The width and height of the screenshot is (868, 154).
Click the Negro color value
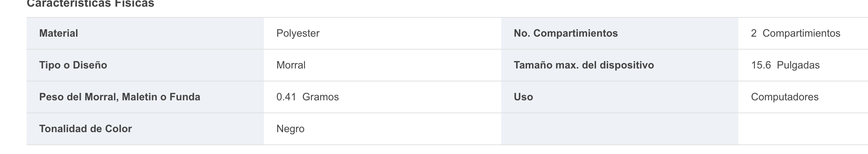[290, 129]
